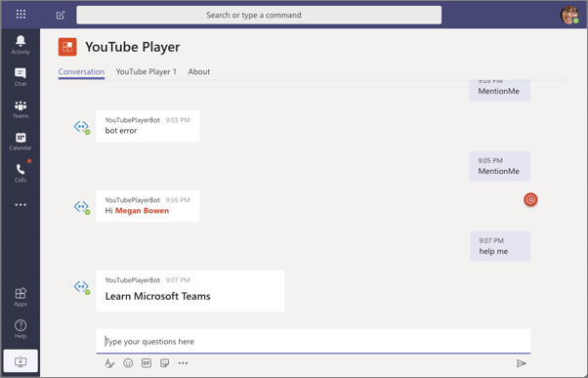
Task: Click the 'Type your questions here' box
Action: [314, 341]
